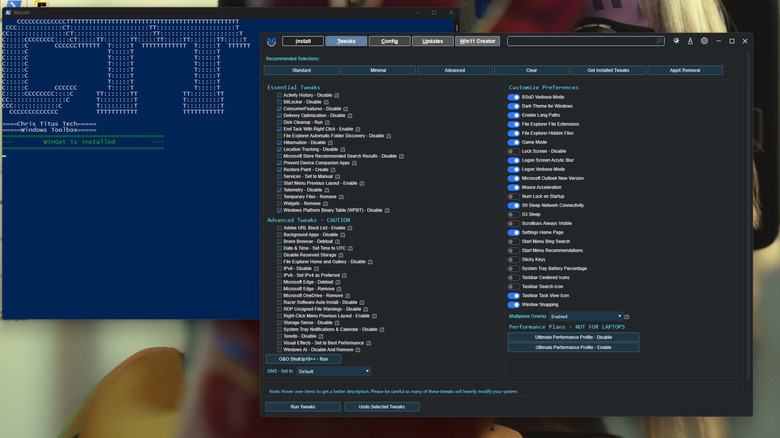The height and width of the screenshot is (438, 780).
Task: Apply the Minimal recommended selection
Action: (378, 70)
